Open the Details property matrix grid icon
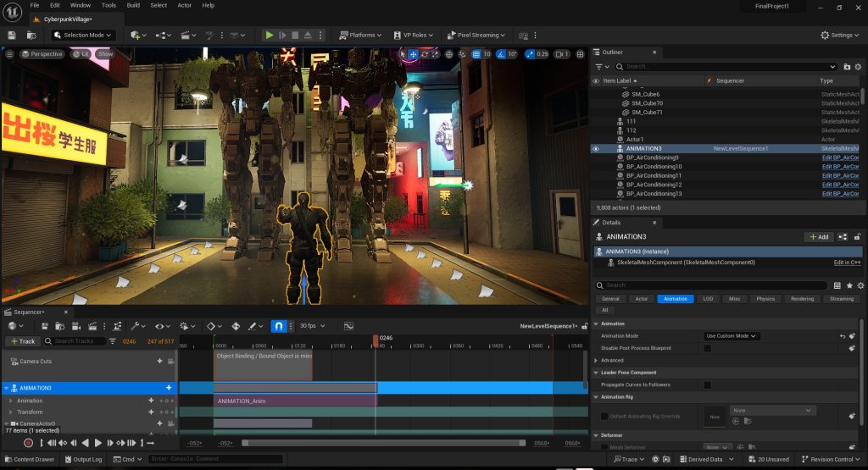 click(x=837, y=285)
